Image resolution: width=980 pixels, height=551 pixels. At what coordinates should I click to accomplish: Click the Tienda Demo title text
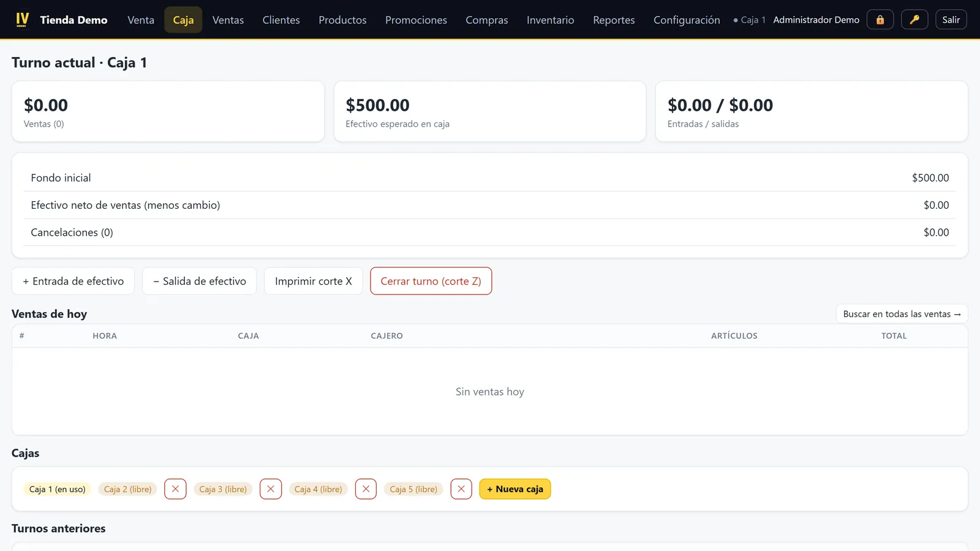pyautogui.click(x=73, y=20)
